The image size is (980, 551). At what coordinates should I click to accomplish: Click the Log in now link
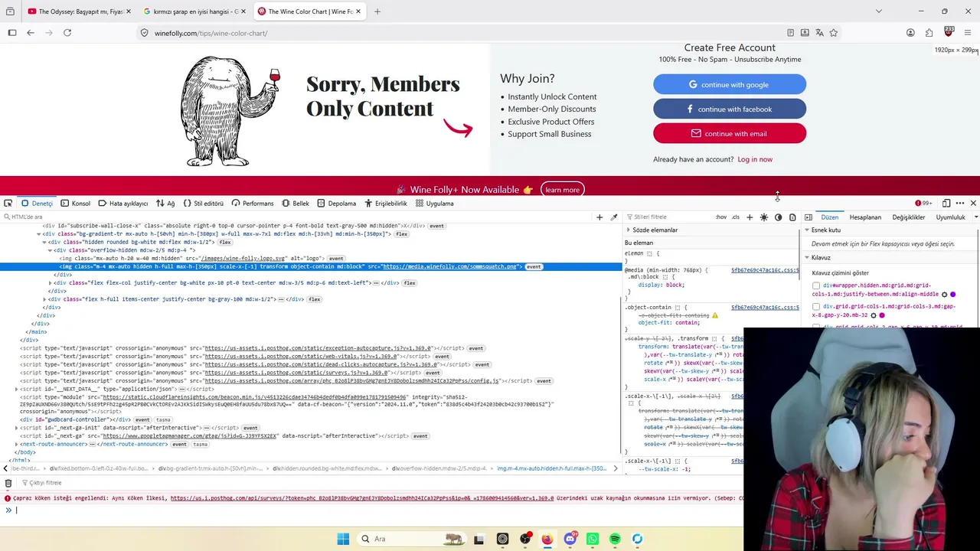[x=755, y=159]
